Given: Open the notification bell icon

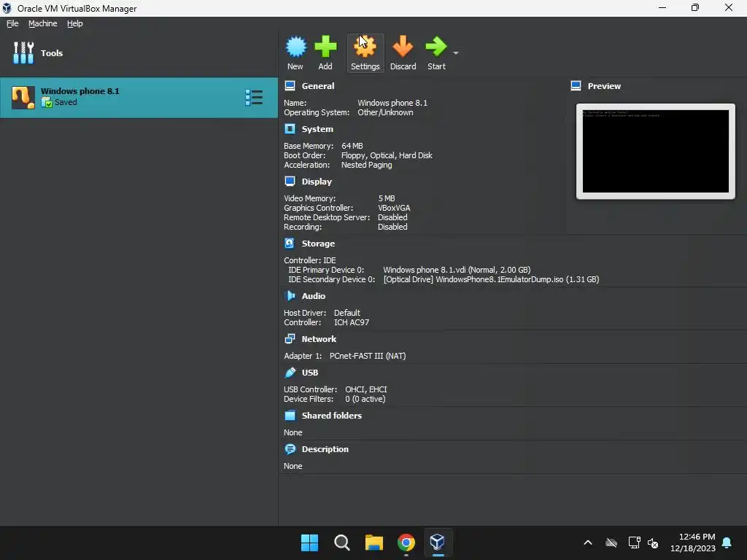Looking at the screenshot, I should (727, 542).
